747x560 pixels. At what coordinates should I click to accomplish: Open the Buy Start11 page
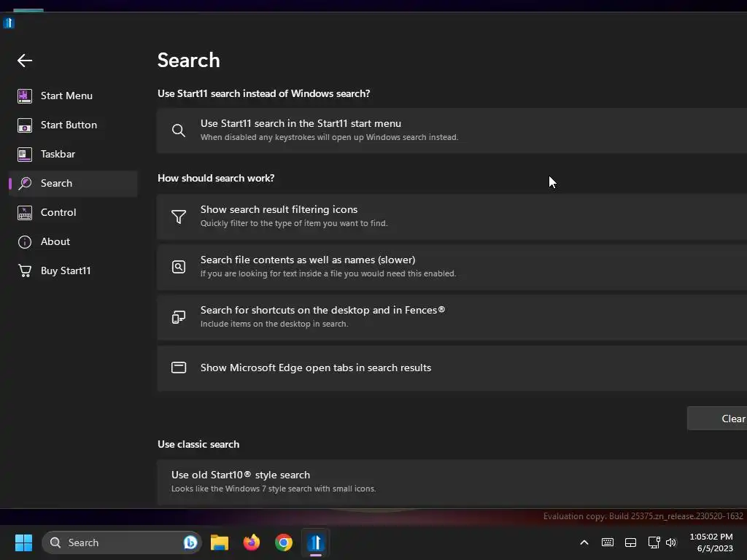tap(74, 271)
